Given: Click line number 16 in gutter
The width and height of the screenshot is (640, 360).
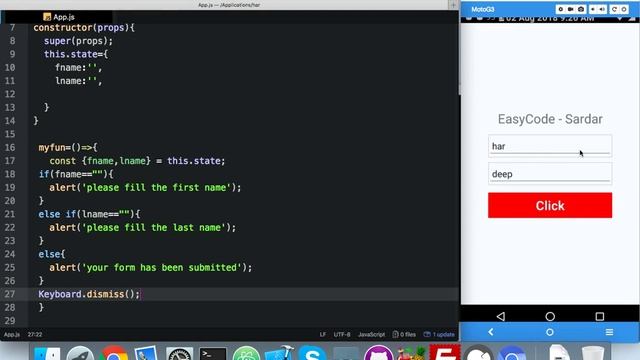Looking at the screenshot, I should [x=10, y=147].
